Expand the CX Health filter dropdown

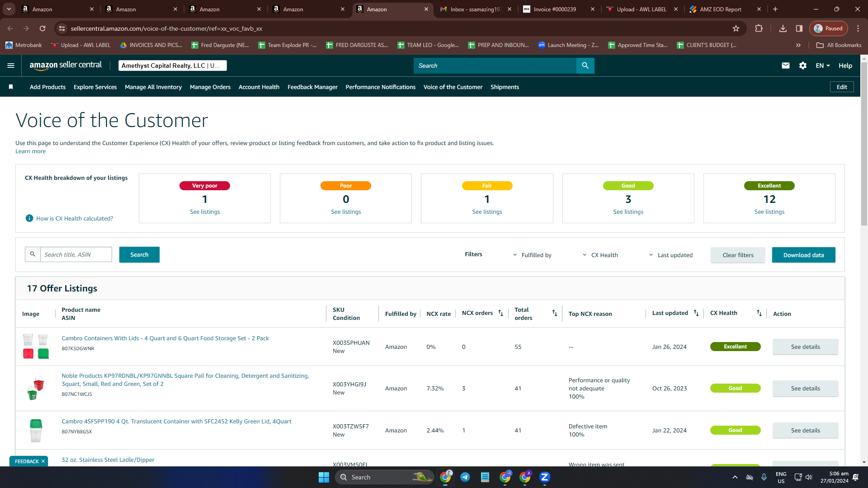pyautogui.click(x=600, y=255)
